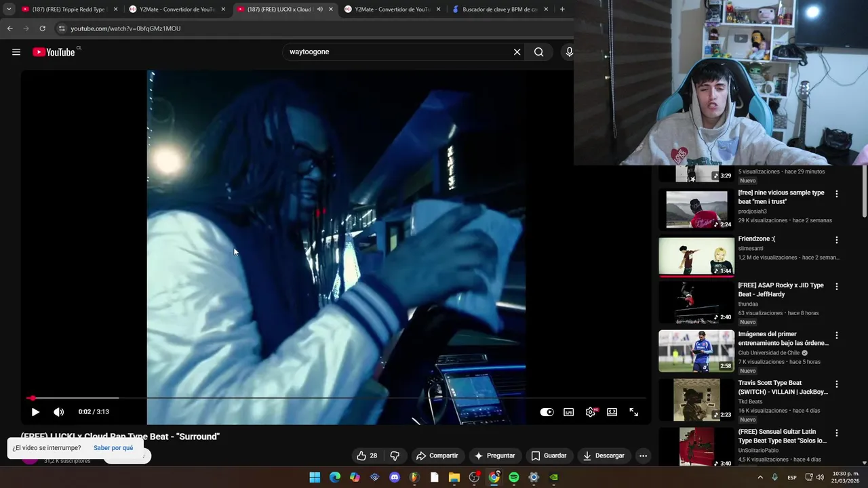The width and height of the screenshot is (868, 488).
Task: Seek on the video progress bar
Action: [336, 398]
